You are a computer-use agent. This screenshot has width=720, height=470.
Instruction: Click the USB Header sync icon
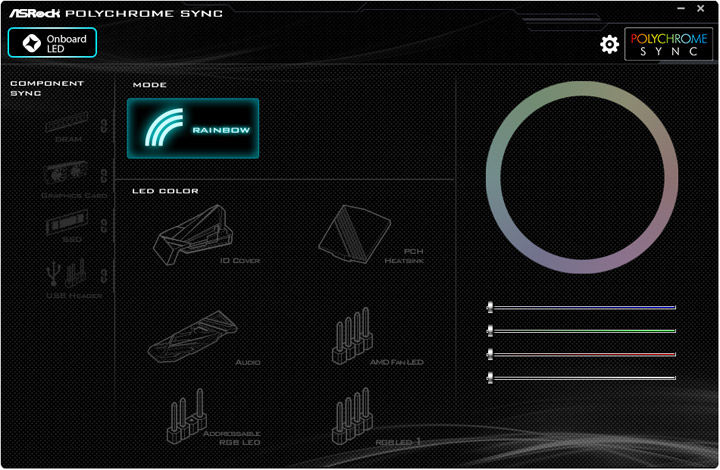pyautogui.click(x=67, y=273)
